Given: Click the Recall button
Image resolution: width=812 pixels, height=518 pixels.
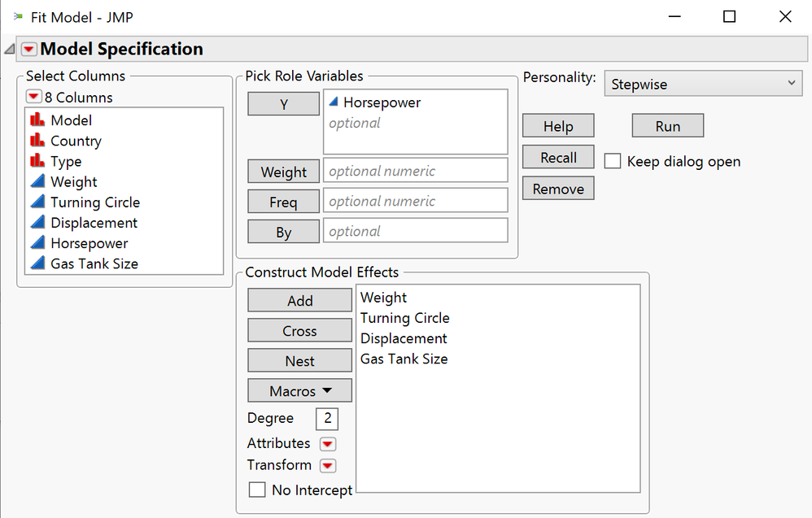Looking at the screenshot, I should tap(557, 157).
